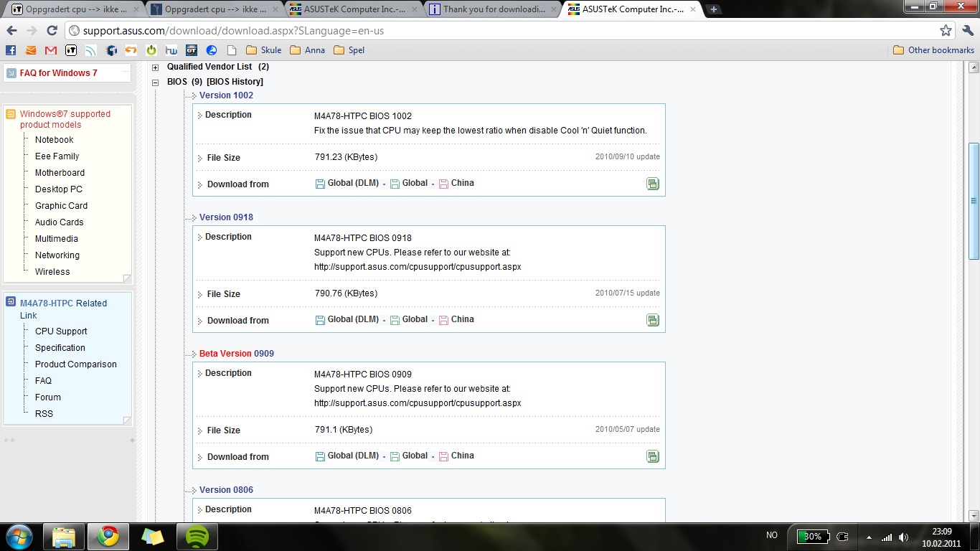Open the Forum sidebar link
The width and height of the screenshot is (980, 551).
pos(48,397)
